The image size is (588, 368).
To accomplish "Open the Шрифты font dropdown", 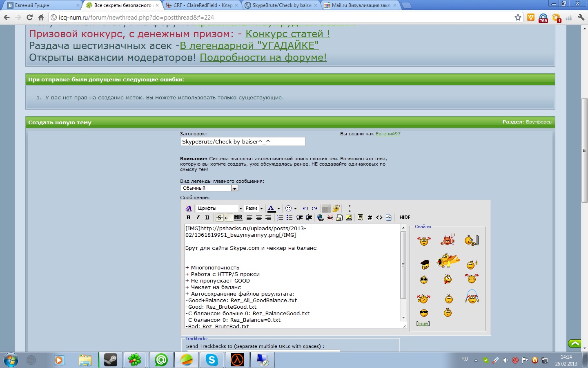I will (220, 209).
